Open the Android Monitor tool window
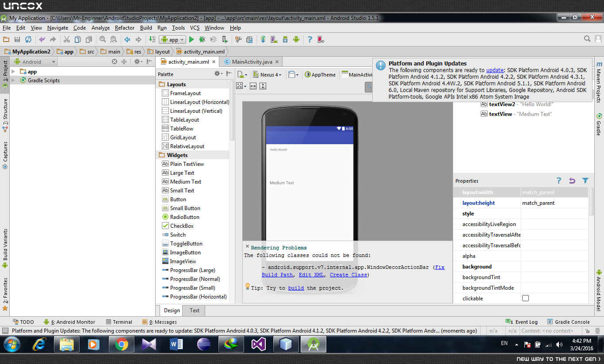Image resolution: width=604 pixels, height=364 pixels. pyautogui.click(x=70, y=322)
